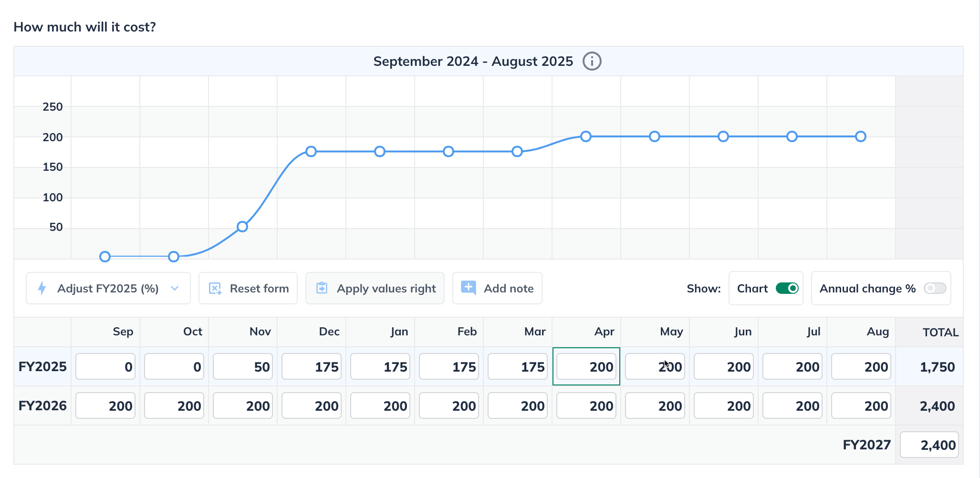
Task: Turn off the Chart toggle
Action: [787, 288]
